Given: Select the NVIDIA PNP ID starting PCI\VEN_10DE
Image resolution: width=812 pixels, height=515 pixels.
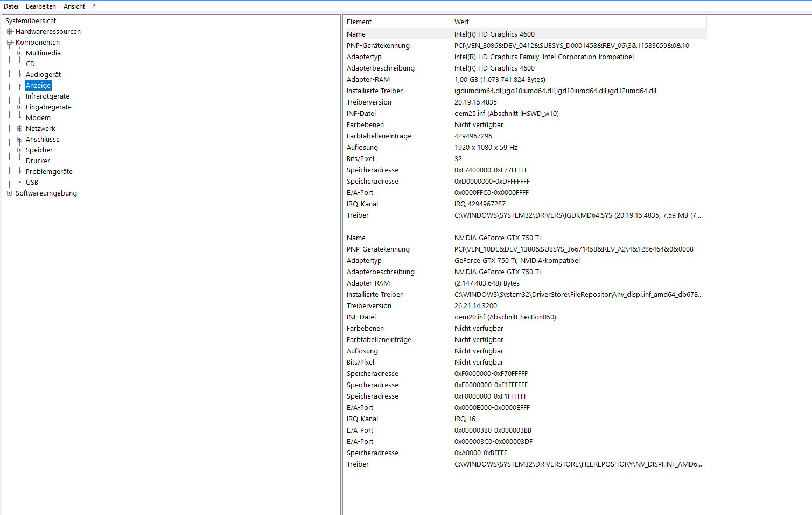Looking at the screenshot, I should point(574,249).
